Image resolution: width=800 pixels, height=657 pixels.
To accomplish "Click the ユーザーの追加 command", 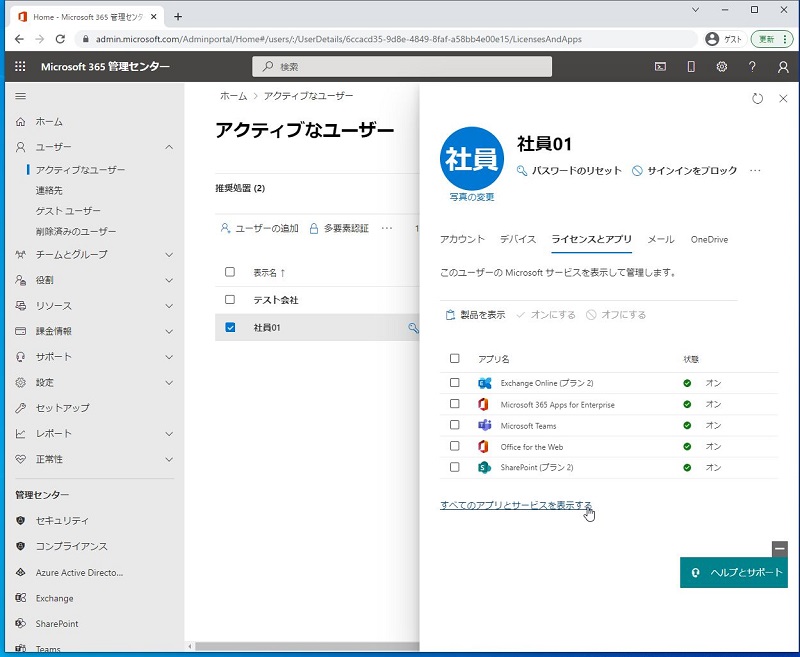I will tap(260, 228).
